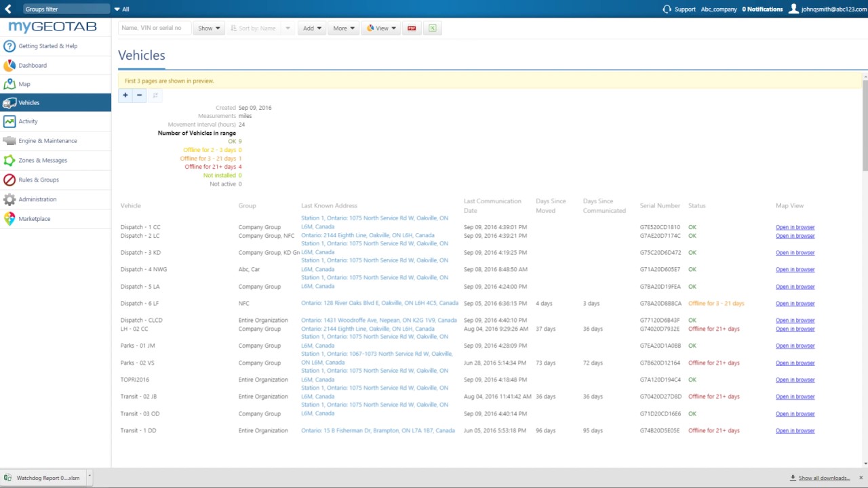The width and height of the screenshot is (868, 488).
Task: Navigate to the Dashboard menu item
Action: (x=33, y=66)
